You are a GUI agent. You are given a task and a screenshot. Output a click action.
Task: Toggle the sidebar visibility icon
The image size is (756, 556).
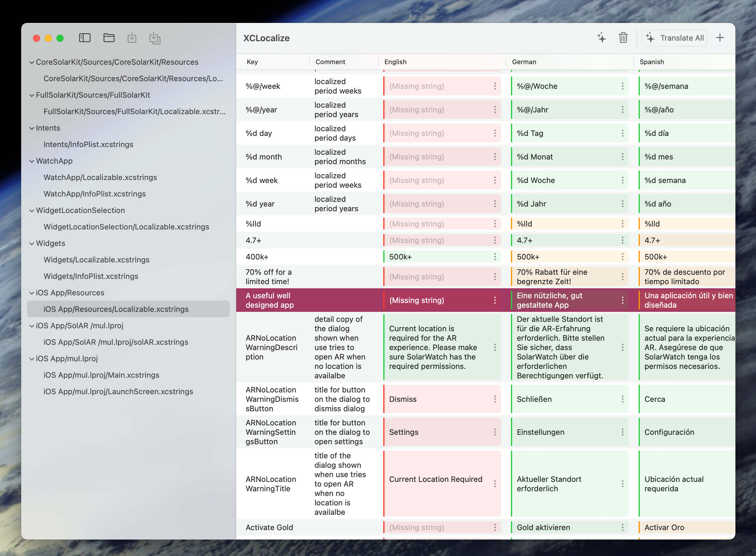pyautogui.click(x=84, y=38)
